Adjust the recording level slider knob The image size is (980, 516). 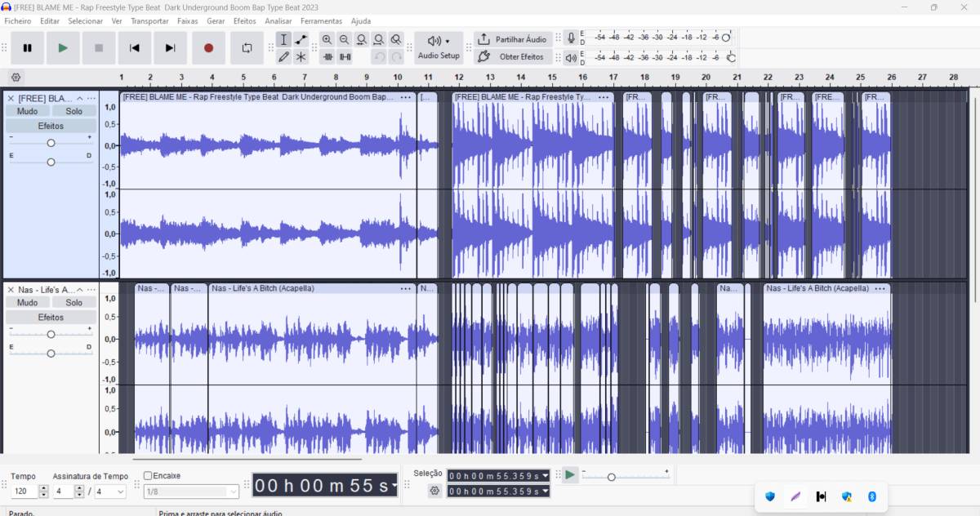[x=726, y=38]
